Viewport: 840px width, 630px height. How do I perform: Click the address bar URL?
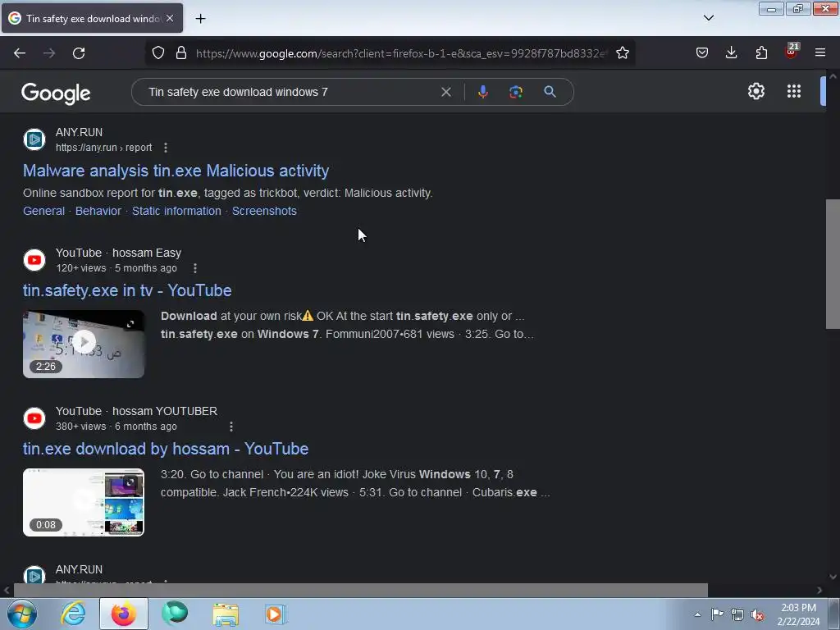coord(400,53)
